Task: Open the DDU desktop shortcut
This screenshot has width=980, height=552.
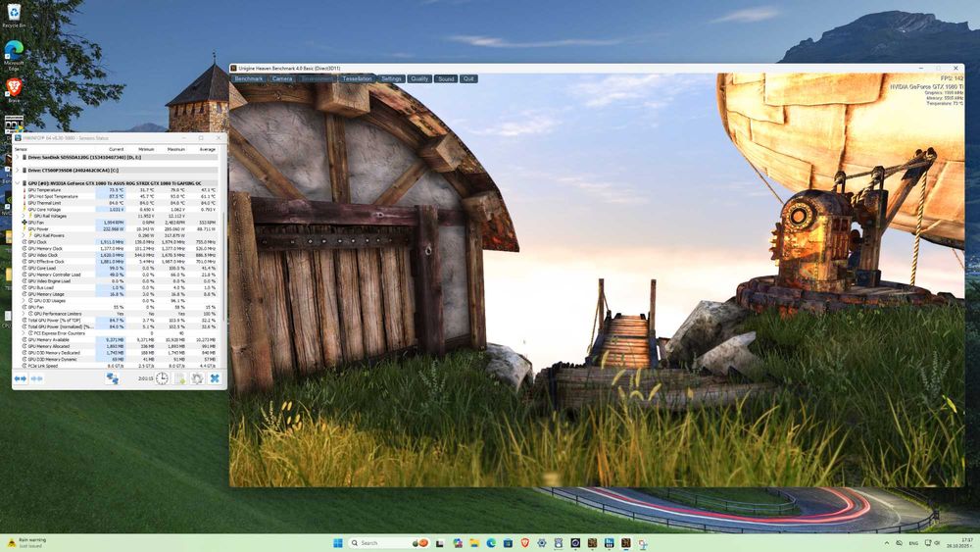Action: (x=14, y=125)
